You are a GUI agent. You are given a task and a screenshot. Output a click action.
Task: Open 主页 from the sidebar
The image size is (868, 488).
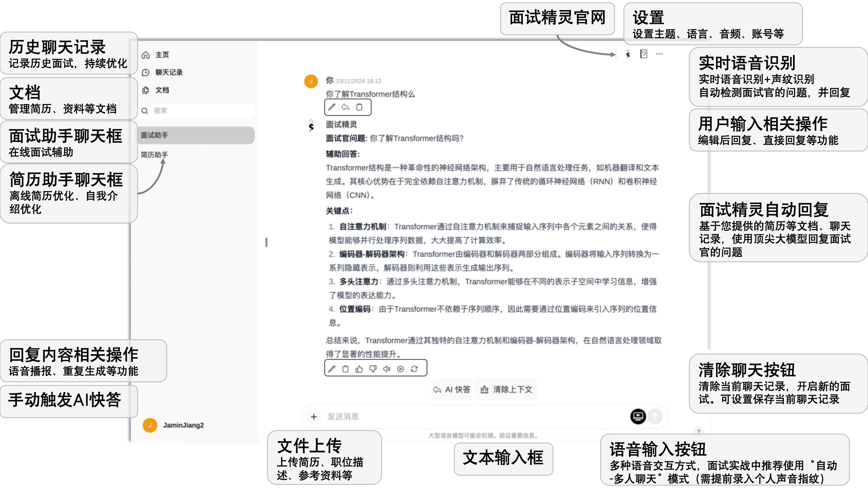click(162, 55)
